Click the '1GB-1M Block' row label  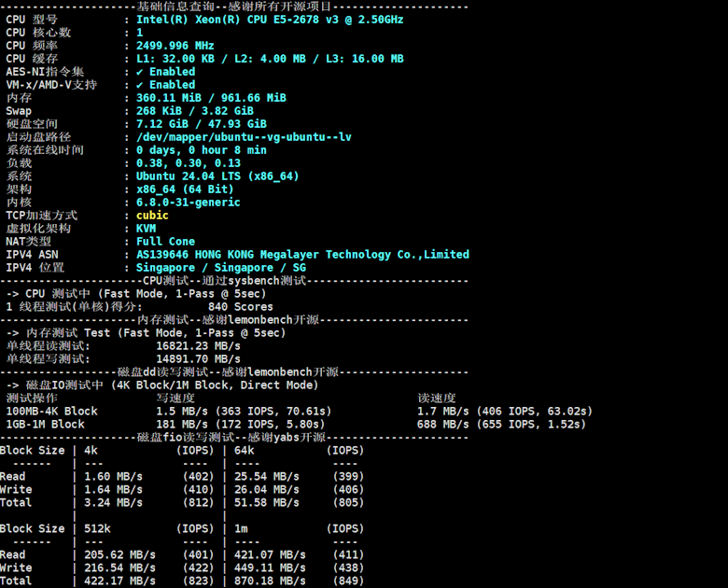click(46, 425)
